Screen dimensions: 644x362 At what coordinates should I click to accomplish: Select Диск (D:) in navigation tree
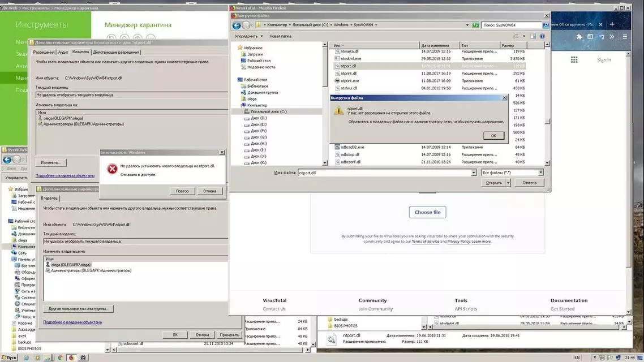click(259, 118)
